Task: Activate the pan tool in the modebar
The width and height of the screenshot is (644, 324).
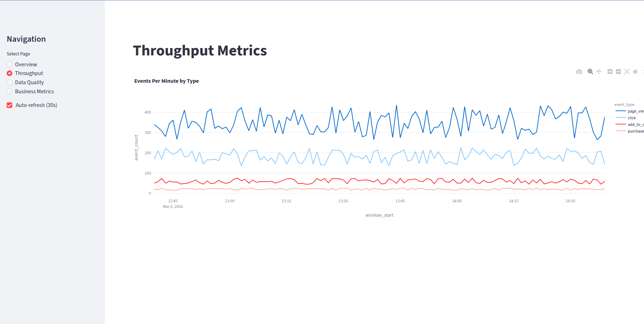Action: (x=599, y=72)
